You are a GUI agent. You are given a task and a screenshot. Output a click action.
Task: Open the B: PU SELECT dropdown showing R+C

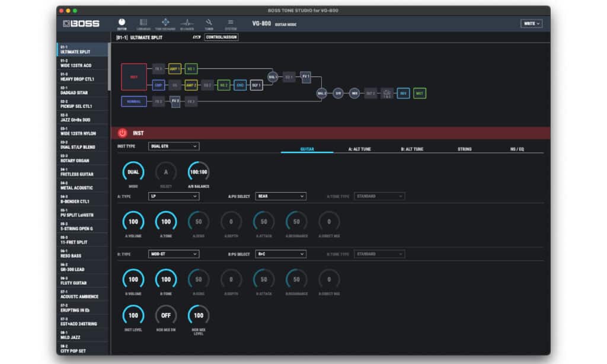(280, 254)
